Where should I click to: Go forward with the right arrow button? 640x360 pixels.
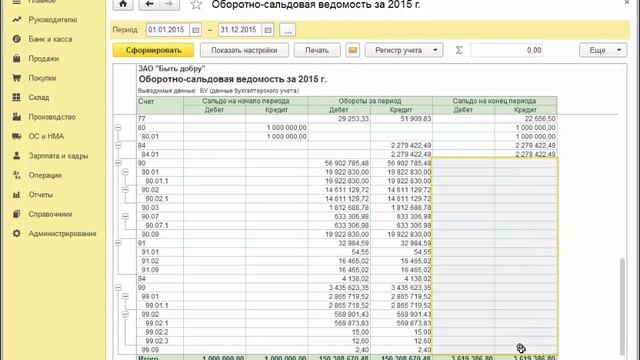pyautogui.click(x=169, y=4)
